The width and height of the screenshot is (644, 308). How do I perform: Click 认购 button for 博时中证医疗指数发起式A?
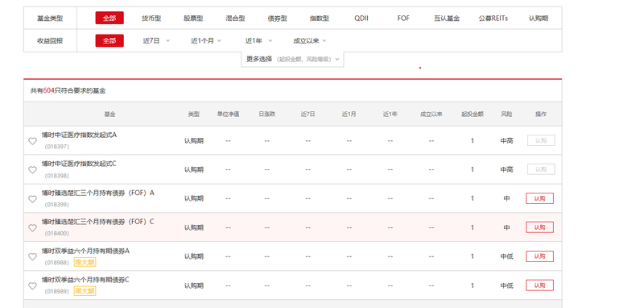(541, 140)
